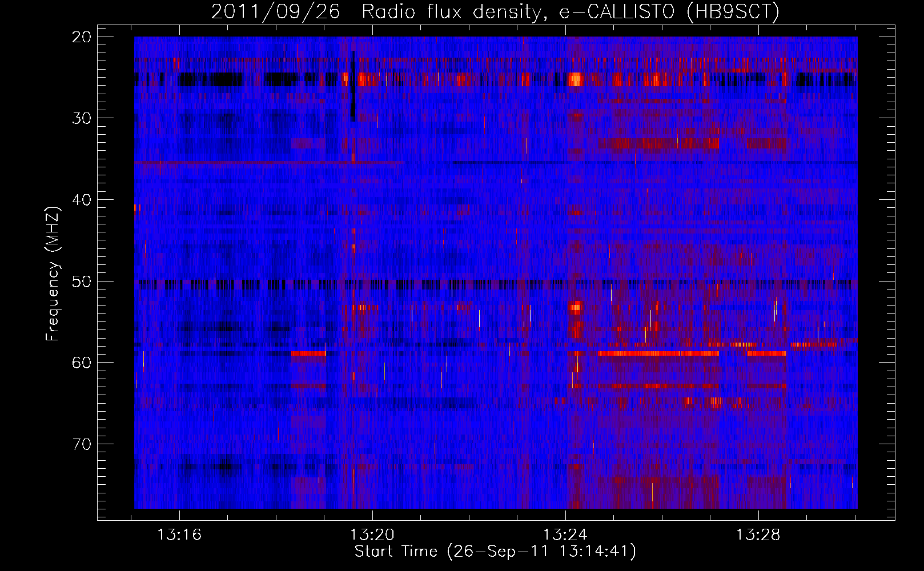Click the bright burst at 13:24 near 25 MHz

click(576, 79)
